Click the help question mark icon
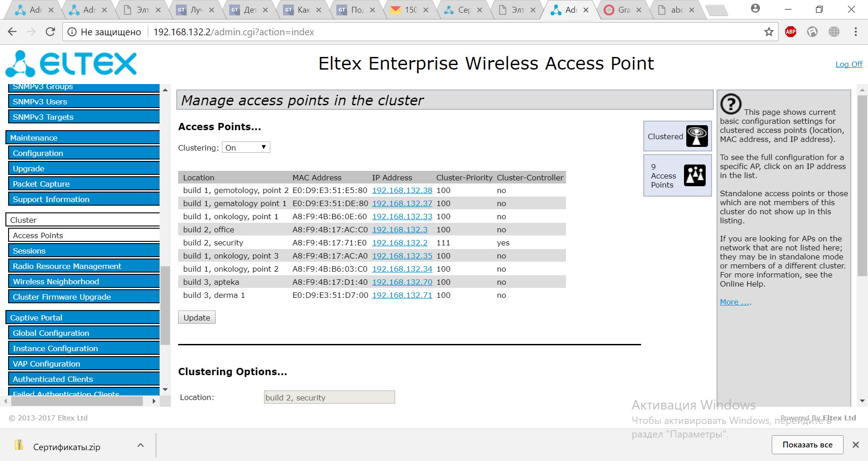Screen dimensions: 868x461 (x=731, y=104)
